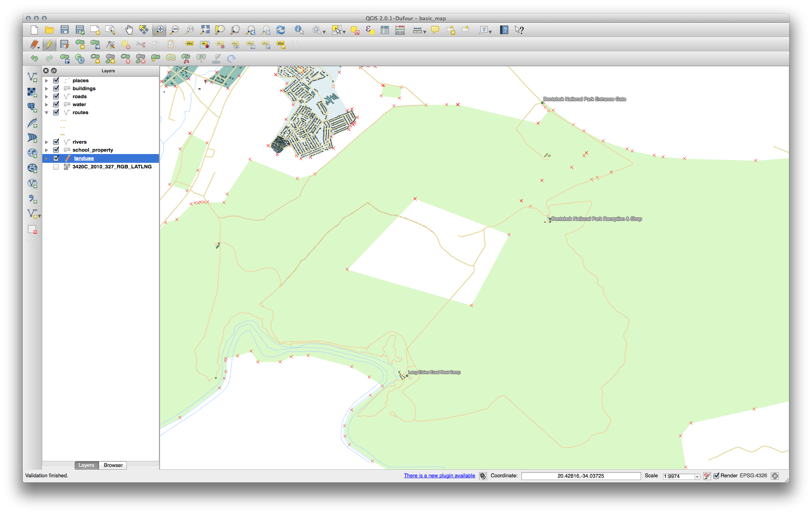The height and width of the screenshot is (514, 812).
Task: Click the Zoom In magnifier tool
Action: click(159, 30)
